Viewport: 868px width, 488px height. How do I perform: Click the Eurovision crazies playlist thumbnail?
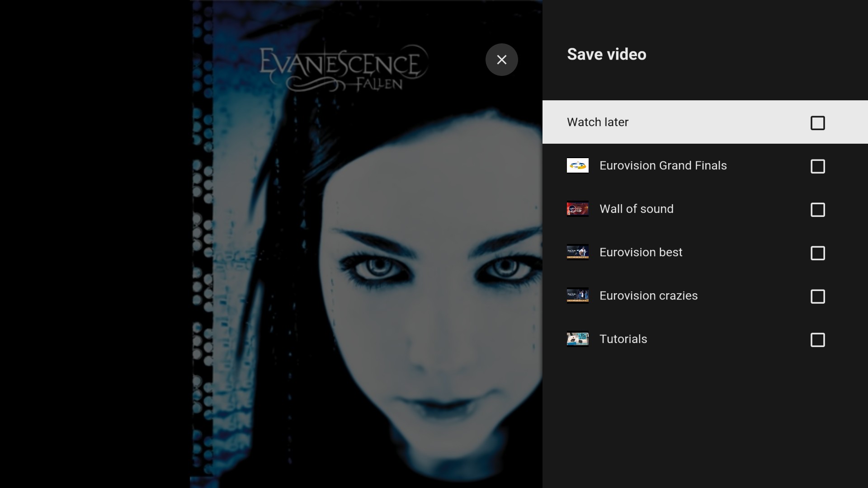pos(577,296)
